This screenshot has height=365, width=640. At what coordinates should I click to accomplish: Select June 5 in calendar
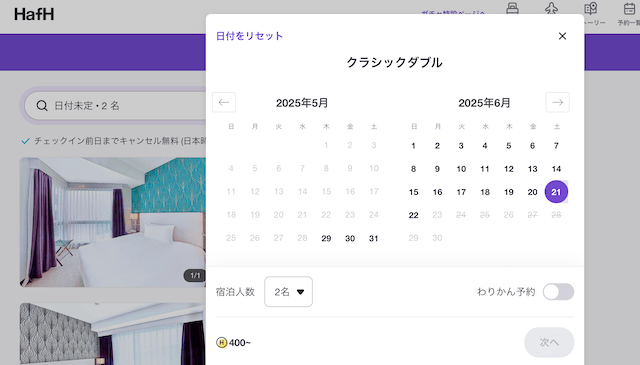click(x=509, y=146)
